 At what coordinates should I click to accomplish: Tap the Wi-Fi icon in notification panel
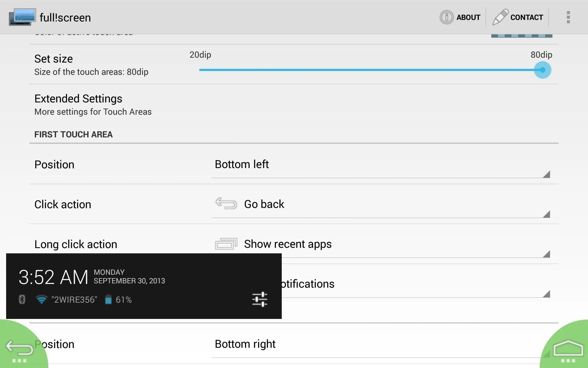(x=41, y=299)
